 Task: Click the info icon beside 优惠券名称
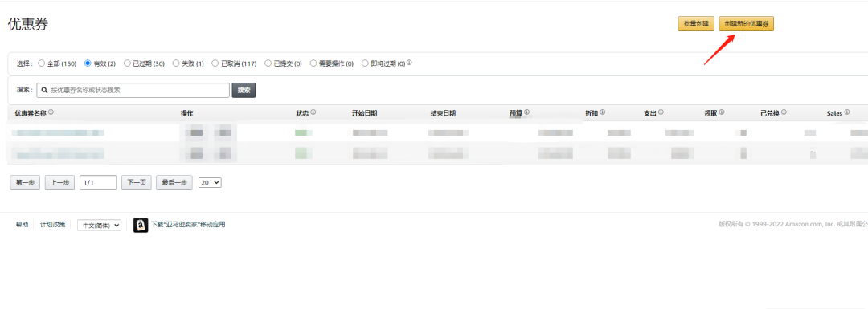coord(51,112)
